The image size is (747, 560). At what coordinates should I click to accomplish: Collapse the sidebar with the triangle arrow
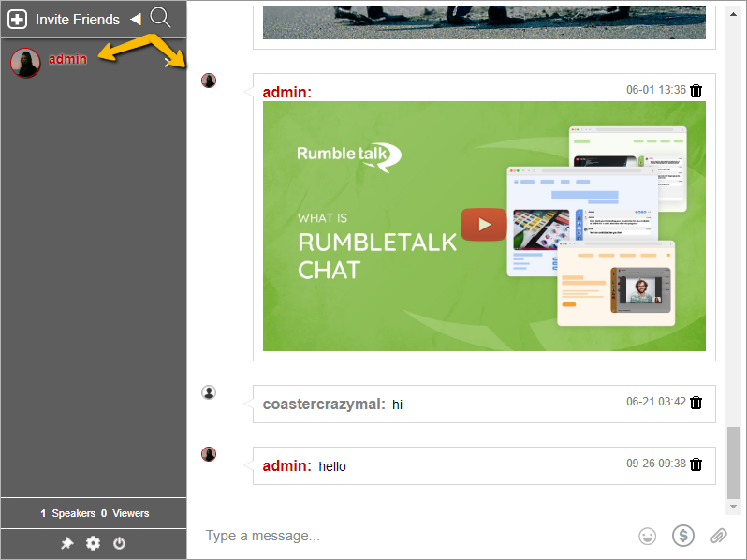136,19
